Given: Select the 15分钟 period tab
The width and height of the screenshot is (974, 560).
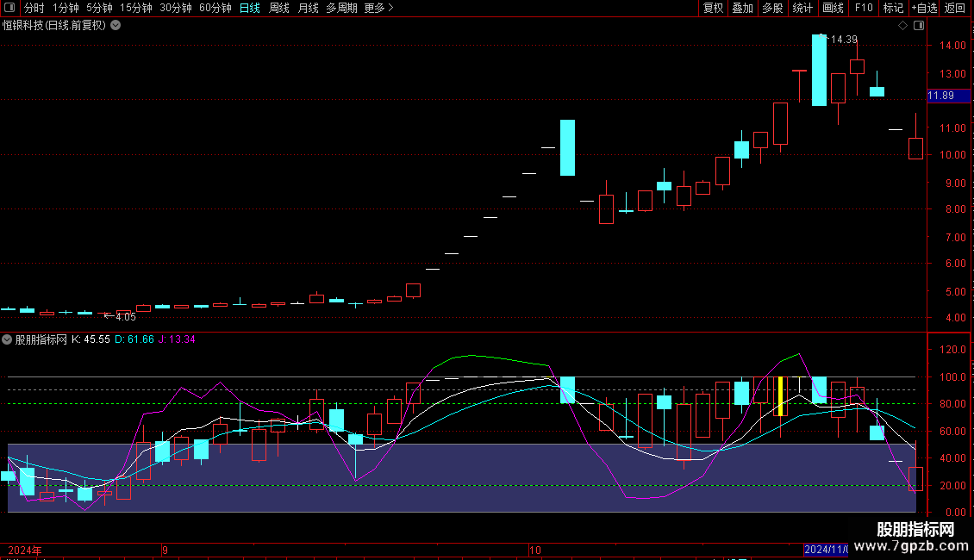Looking at the screenshot, I should [x=136, y=8].
